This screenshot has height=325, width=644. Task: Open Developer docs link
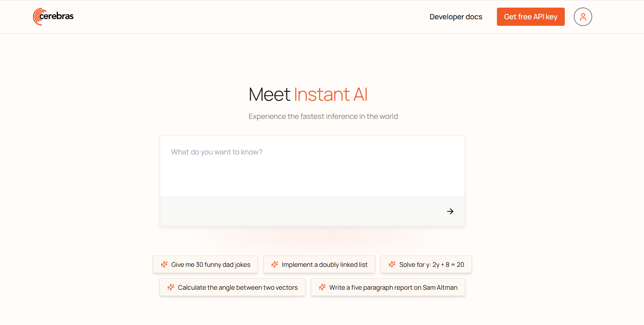coord(456,17)
